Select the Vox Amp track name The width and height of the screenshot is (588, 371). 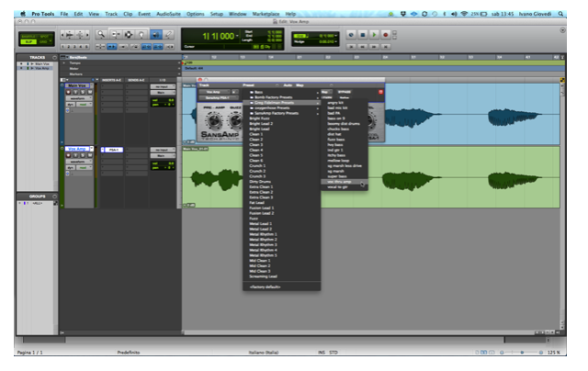point(77,149)
